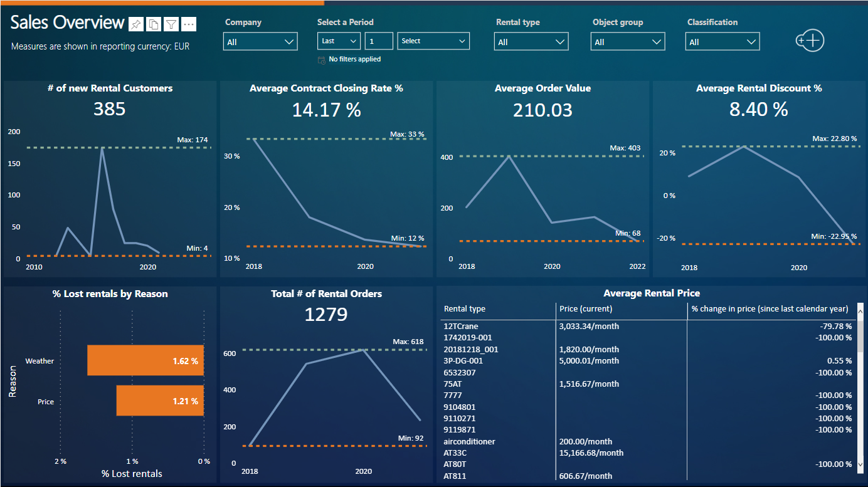
Task: Click the 1279 total rental orders value
Action: tap(326, 314)
